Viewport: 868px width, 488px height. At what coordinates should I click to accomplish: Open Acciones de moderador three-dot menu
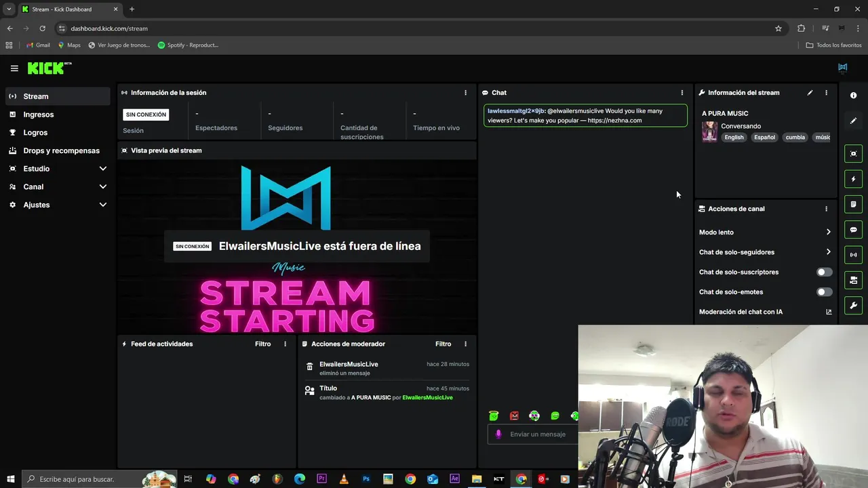point(465,344)
